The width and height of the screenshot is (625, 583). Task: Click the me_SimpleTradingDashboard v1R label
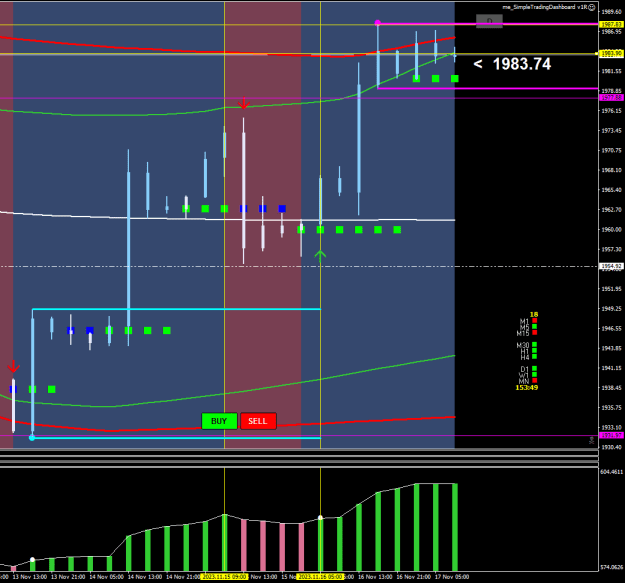click(x=545, y=7)
